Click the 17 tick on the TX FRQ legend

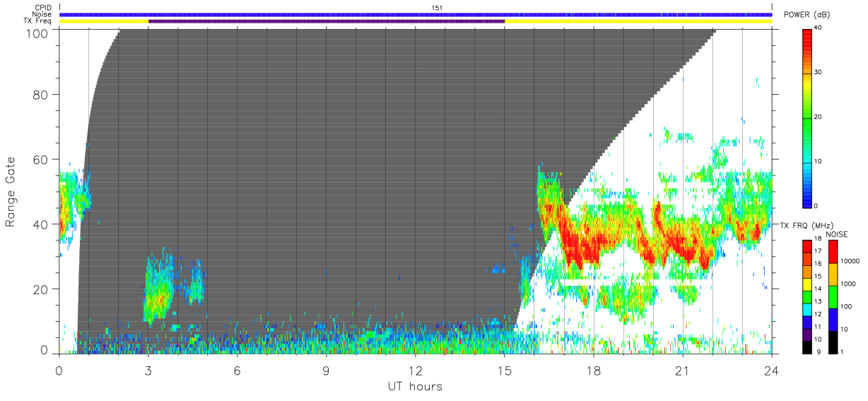(x=818, y=252)
